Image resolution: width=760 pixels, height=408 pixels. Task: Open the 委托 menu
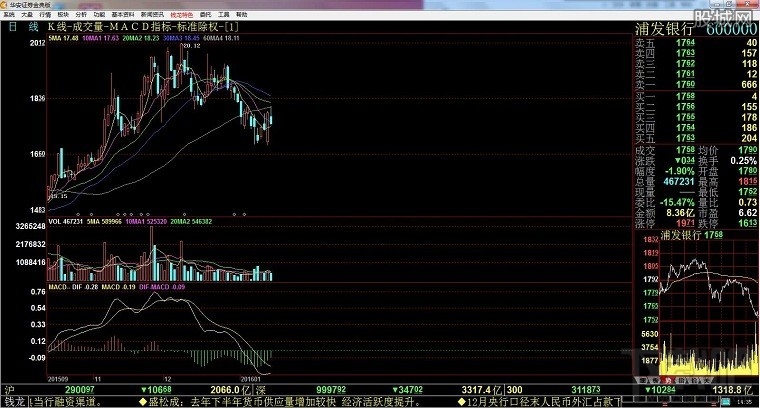pyautogui.click(x=206, y=15)
